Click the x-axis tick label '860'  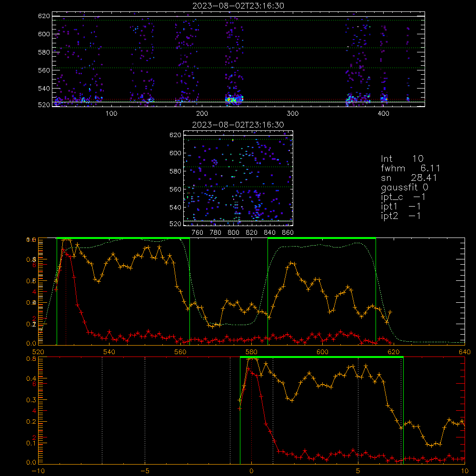coord(288,233)
